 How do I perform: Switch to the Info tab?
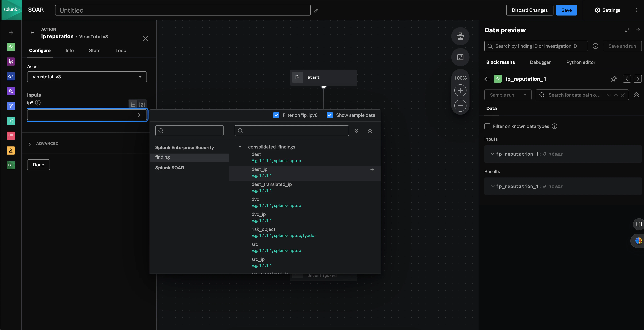69,51
